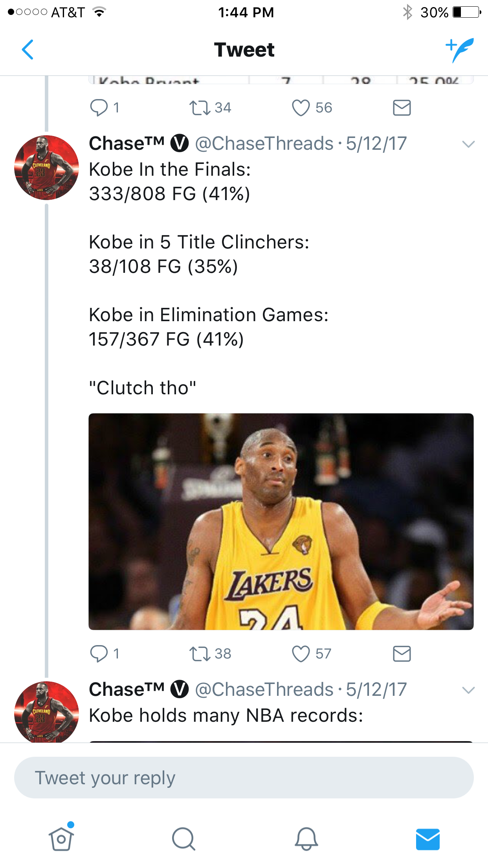Tap the 'Tweet your reply' field
The height and width of the screenshot is (868, 488).
click(x=244, y=778)
